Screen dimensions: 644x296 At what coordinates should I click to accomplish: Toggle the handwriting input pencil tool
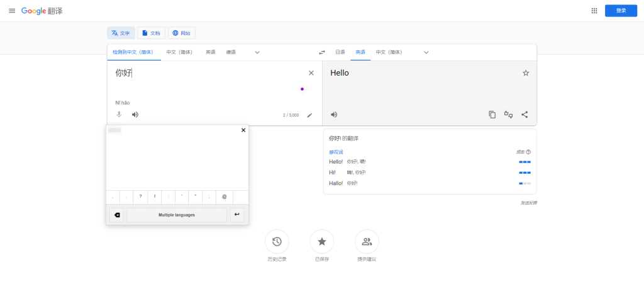[x=309, y=115]
